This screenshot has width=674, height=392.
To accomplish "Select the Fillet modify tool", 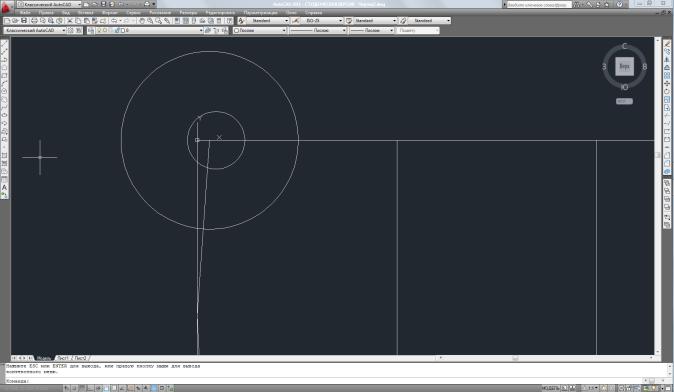I will (667, 163).
